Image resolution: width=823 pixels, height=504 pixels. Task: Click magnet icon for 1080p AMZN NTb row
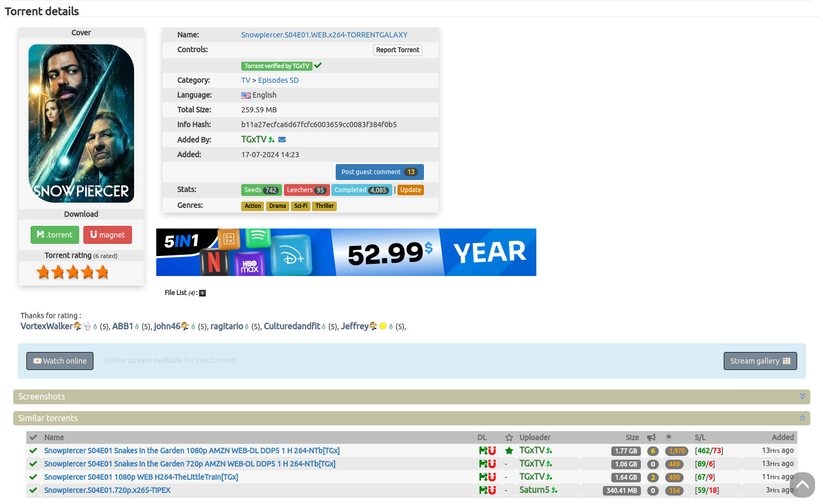click(492, 451)
